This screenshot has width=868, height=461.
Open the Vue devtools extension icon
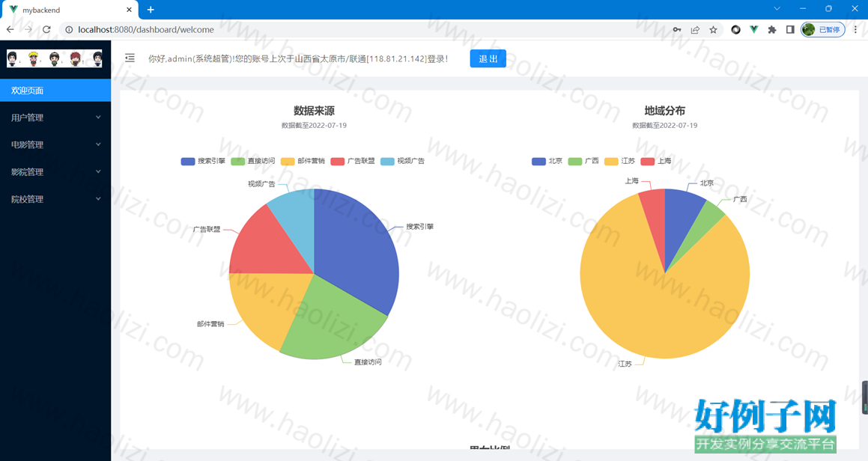(x=753, y=30)
